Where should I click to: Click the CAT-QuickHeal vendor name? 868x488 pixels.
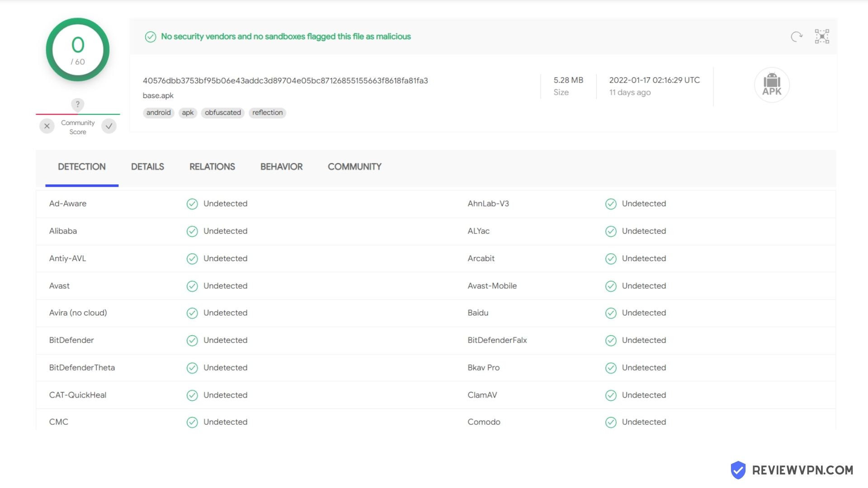(78, 395)
